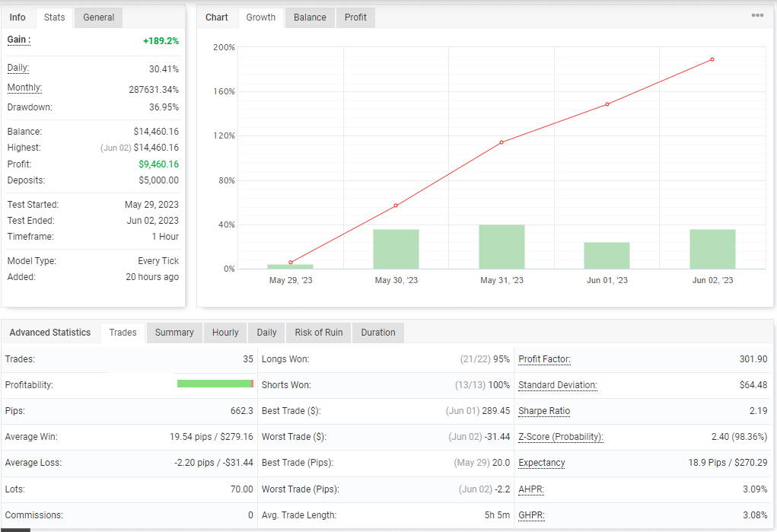The image size is (777, 532).
Task: Click the Gain label
Action: tap(19, 40)
